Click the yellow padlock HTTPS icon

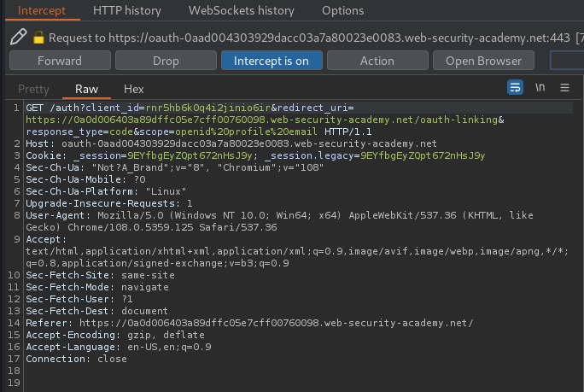[38, 38]
